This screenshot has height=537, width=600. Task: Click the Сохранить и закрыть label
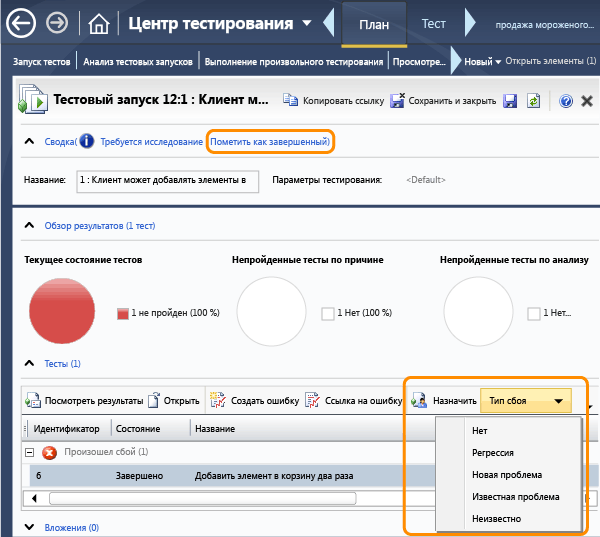pos(452,101)
